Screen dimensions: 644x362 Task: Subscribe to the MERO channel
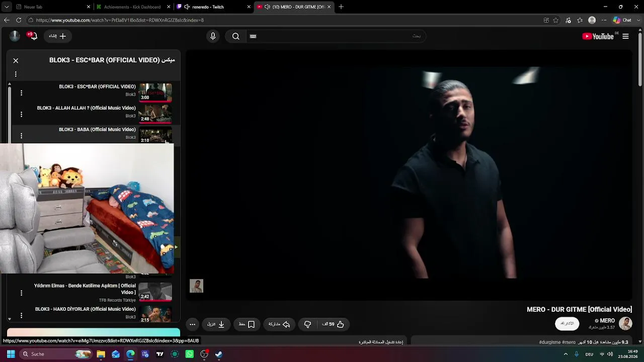[x=567, y=323]
